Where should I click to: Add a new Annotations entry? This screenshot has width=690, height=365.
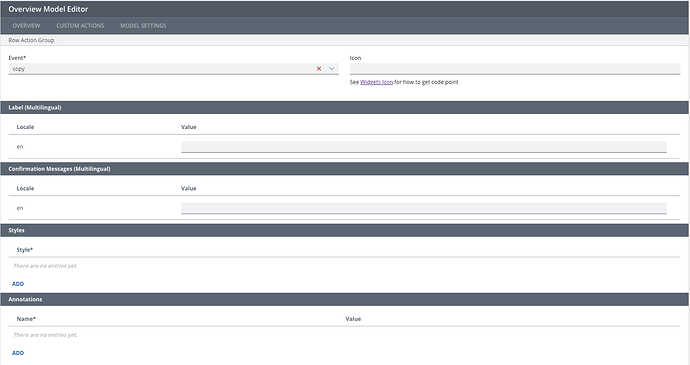point(18,353)
